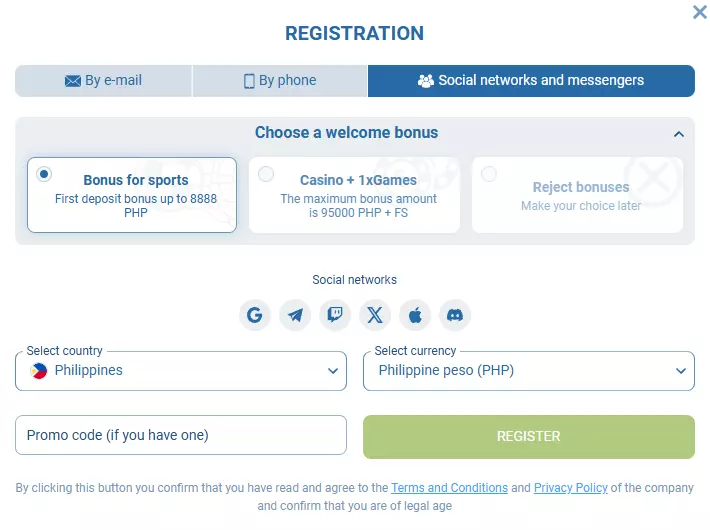This screenshot has height=530, width=710.
Task: Pick the Reject bonuses radio option
Action: [x=489, y=174]
